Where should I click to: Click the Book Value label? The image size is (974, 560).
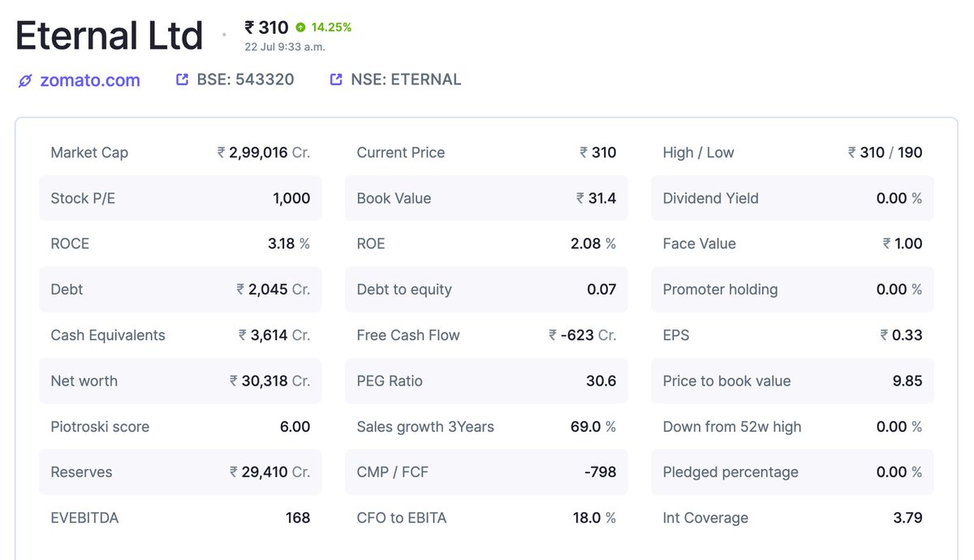(394, 198)
